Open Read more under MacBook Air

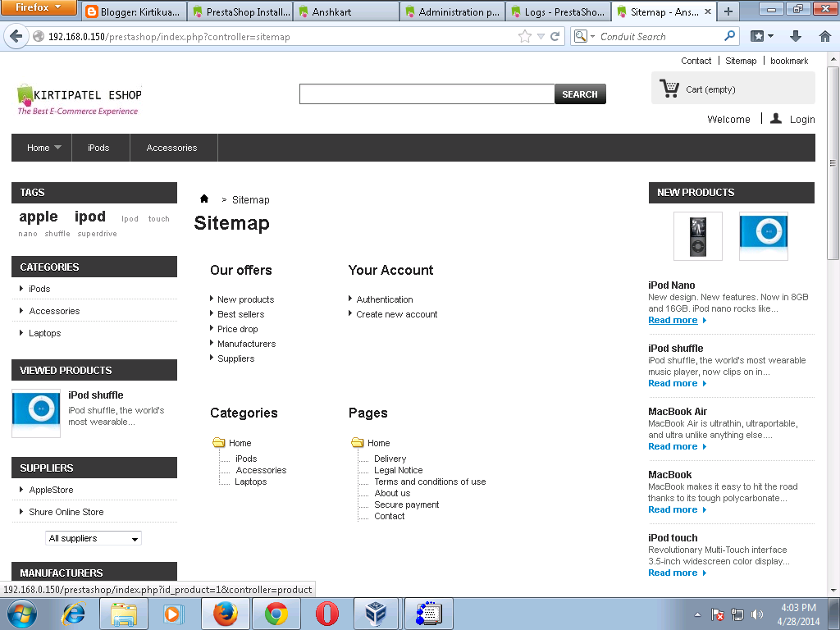point(673,447)
